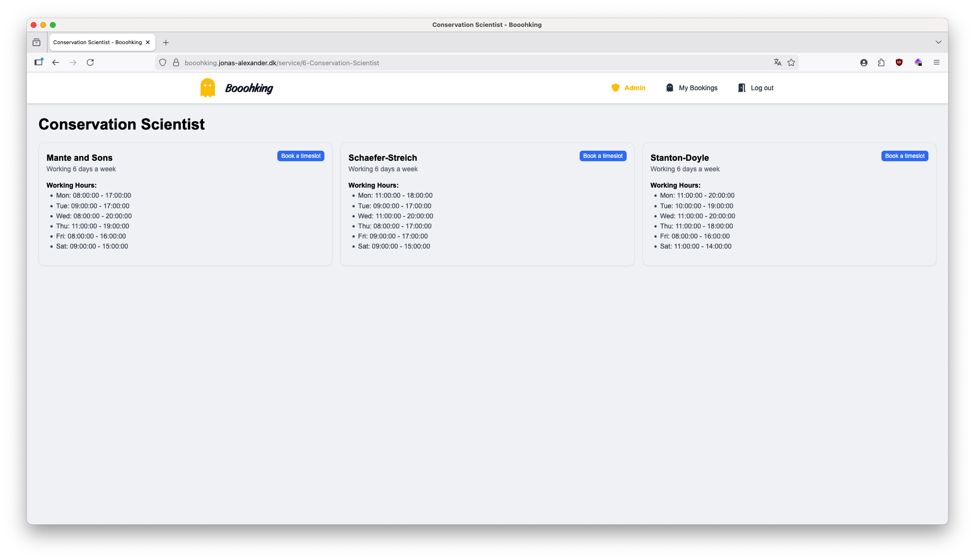
Task: Expand the list all tabs chevron
Action: (938, 42)
